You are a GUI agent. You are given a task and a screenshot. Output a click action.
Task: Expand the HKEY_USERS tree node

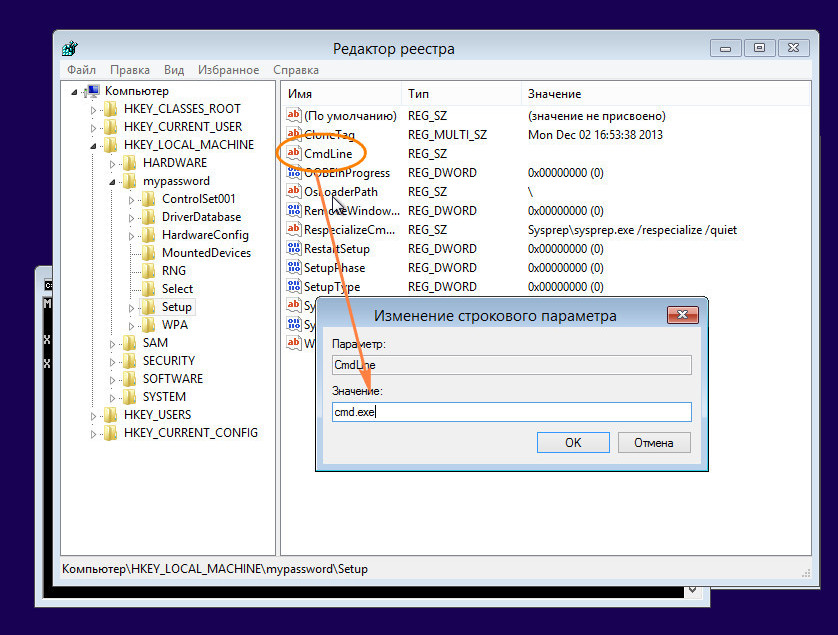point(94,416)
